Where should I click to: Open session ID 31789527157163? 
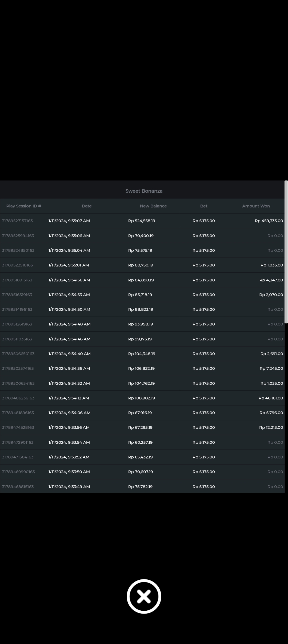point(17,221)
